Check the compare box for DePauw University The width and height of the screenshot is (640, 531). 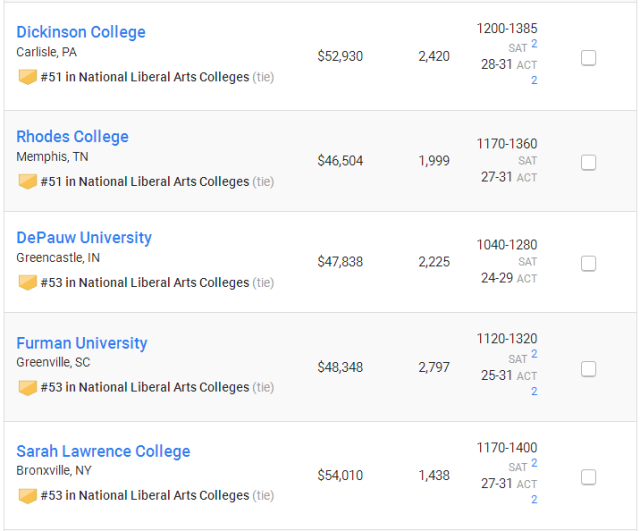[x=588, y=263]
